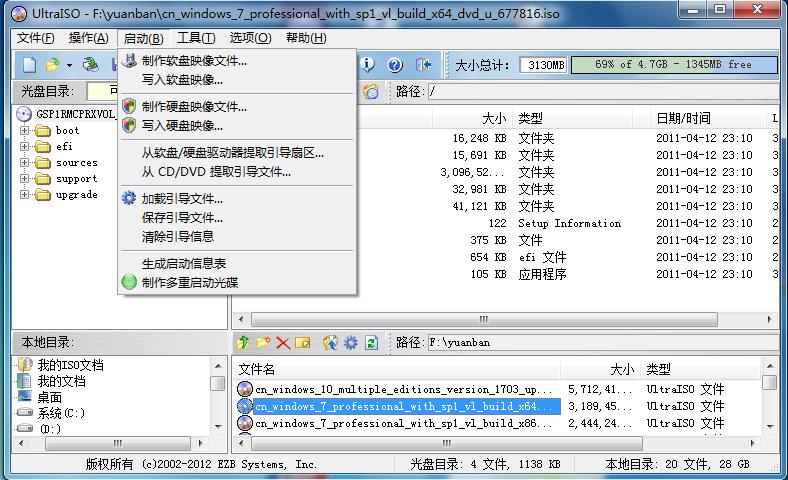Open the 选项(O) menu
788x480 pixels.
(x=250, y=38)
